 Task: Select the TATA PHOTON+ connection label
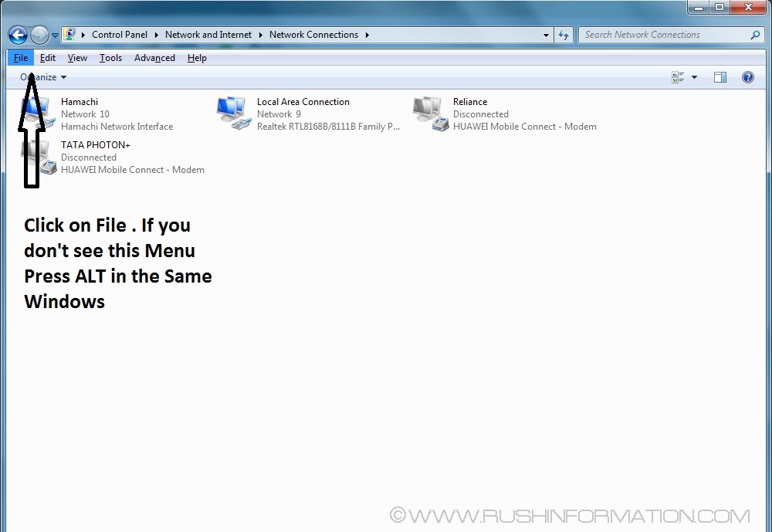coord(96,145)
